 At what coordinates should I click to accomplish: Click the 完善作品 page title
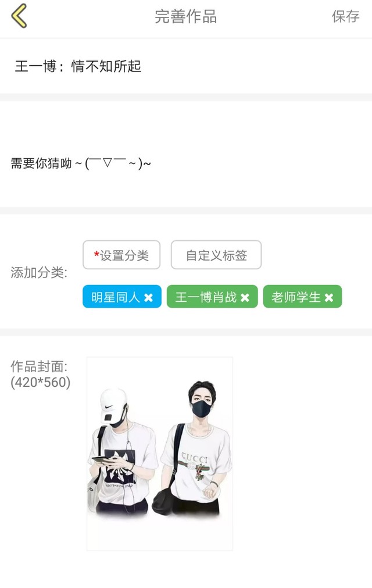186,16
